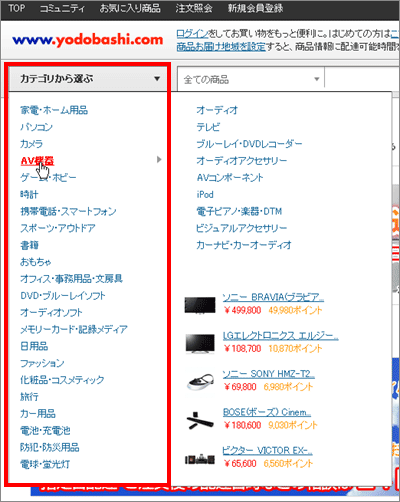
Task: Select オフィス・事務用品・文房具 category
Action: 72,279
